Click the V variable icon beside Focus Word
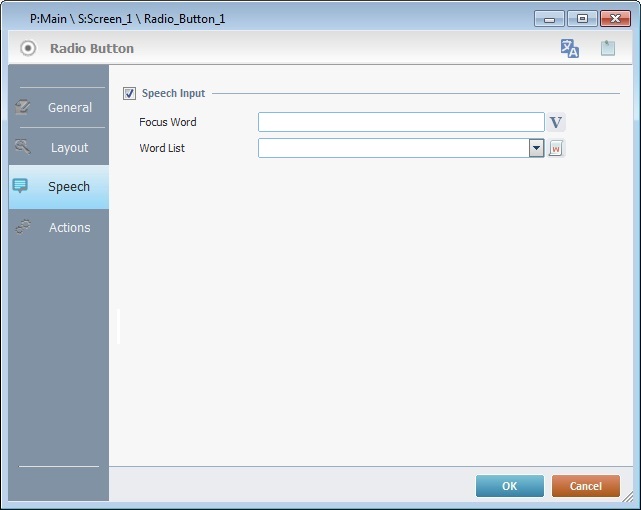 (557, 122)
